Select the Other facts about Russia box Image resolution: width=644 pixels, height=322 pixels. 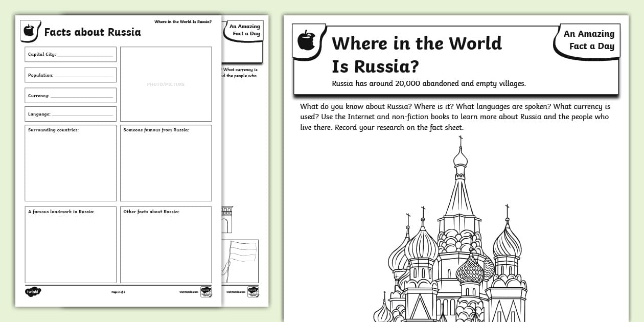[166, 244]
